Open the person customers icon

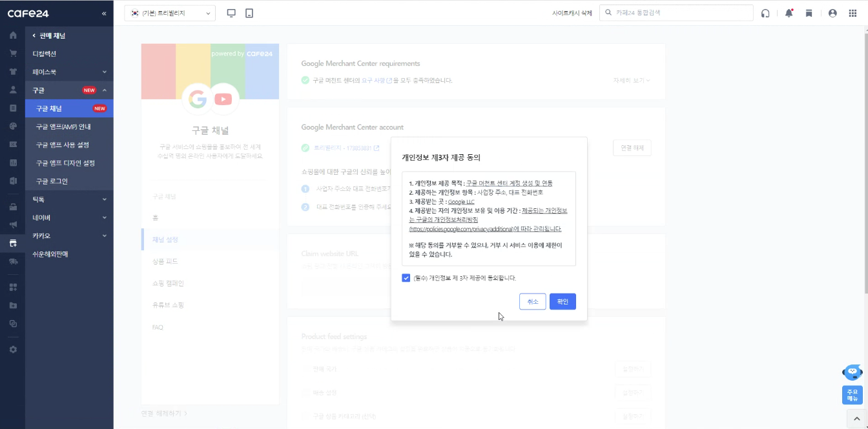pyautogui.click(x=13, y=90)
